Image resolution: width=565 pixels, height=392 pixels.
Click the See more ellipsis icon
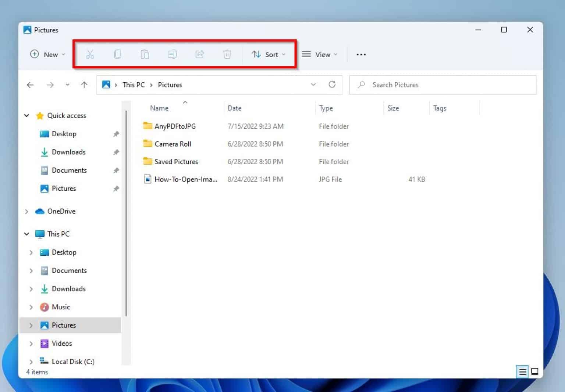(x=361, y=54)
